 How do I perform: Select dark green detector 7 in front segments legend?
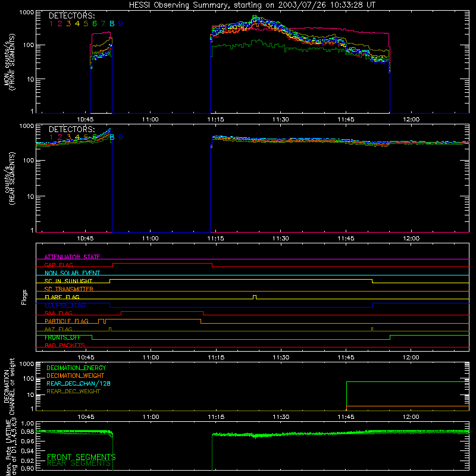click(x=103, y=24)
